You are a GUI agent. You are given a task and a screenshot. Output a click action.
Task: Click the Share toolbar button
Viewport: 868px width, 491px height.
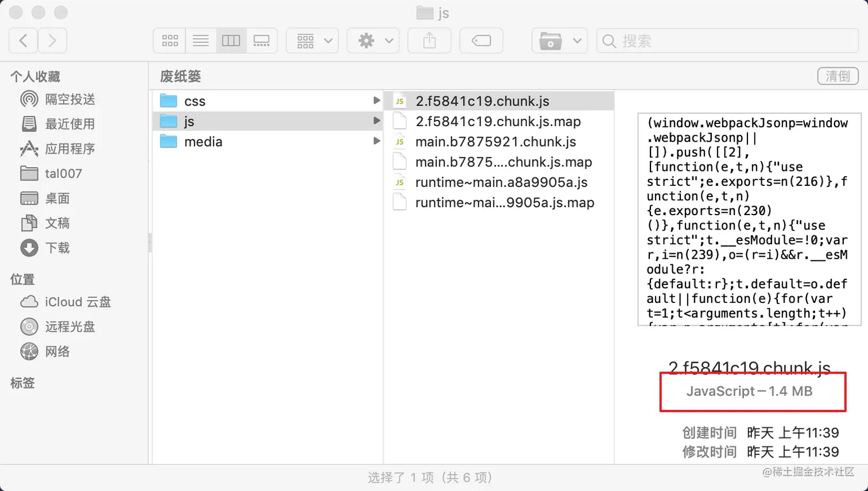coord(429,41)
